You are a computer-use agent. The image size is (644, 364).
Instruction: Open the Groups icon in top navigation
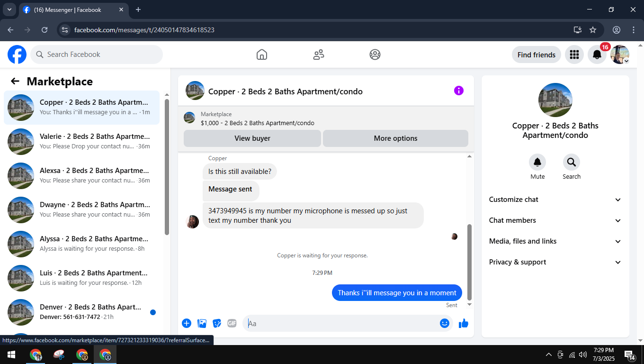[x=375, y=55]
